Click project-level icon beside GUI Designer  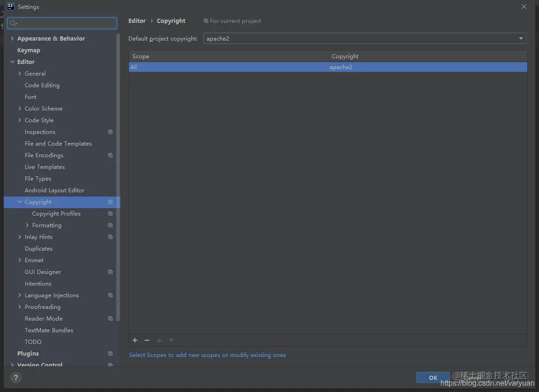click(x=110, y=272)
